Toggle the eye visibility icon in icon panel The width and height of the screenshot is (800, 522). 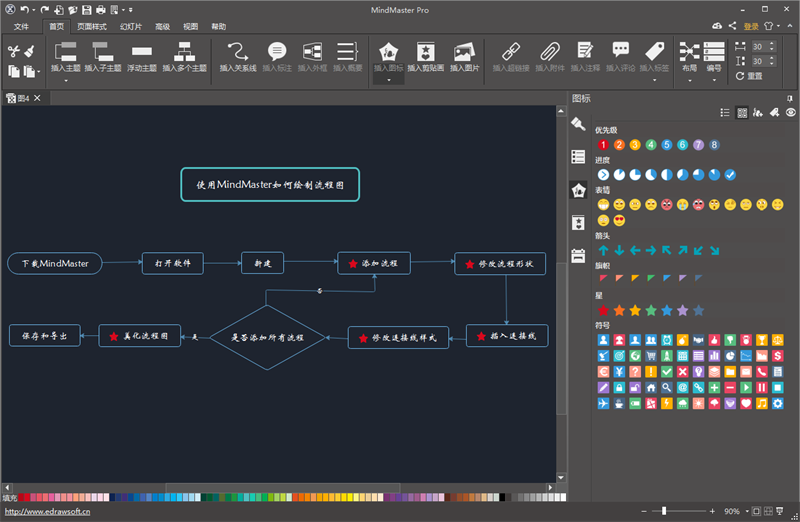(x=790, y=113)
